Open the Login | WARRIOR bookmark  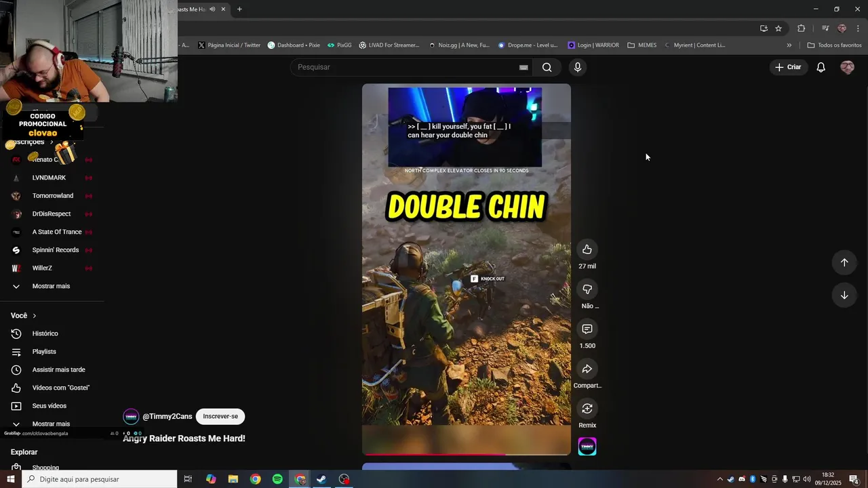pos(593,45)
